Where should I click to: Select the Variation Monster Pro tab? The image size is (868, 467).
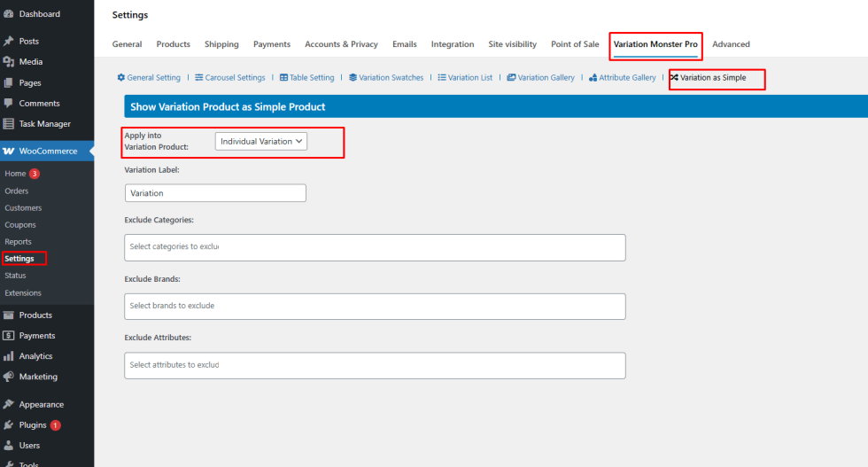tap(655, 44)
